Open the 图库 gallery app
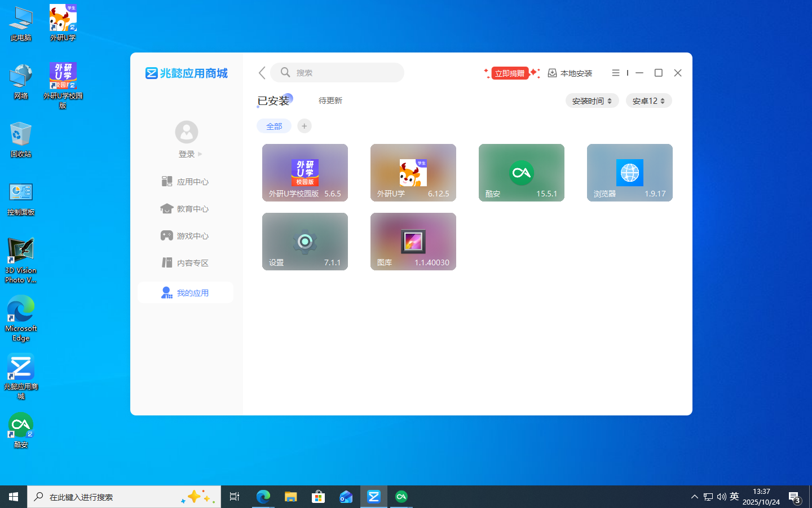 (413, 241)
